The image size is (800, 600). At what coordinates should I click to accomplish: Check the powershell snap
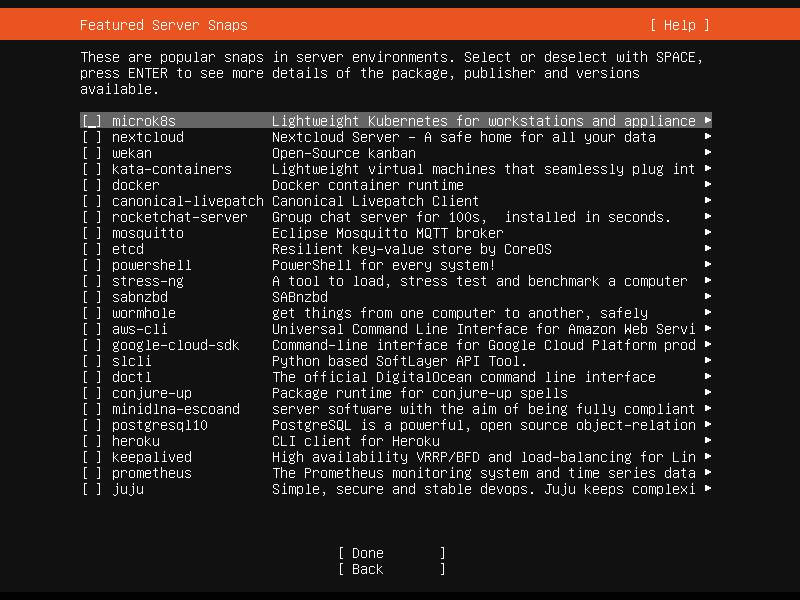(x=92, y=265)
